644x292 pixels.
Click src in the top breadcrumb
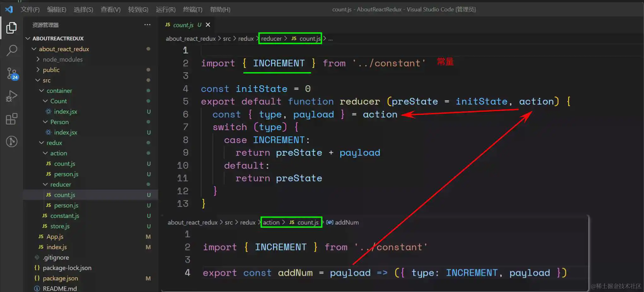pos(227,39)
